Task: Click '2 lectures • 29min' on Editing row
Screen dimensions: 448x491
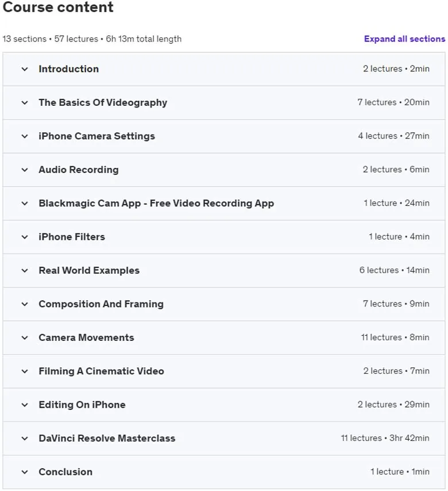Action: (393, 404)
